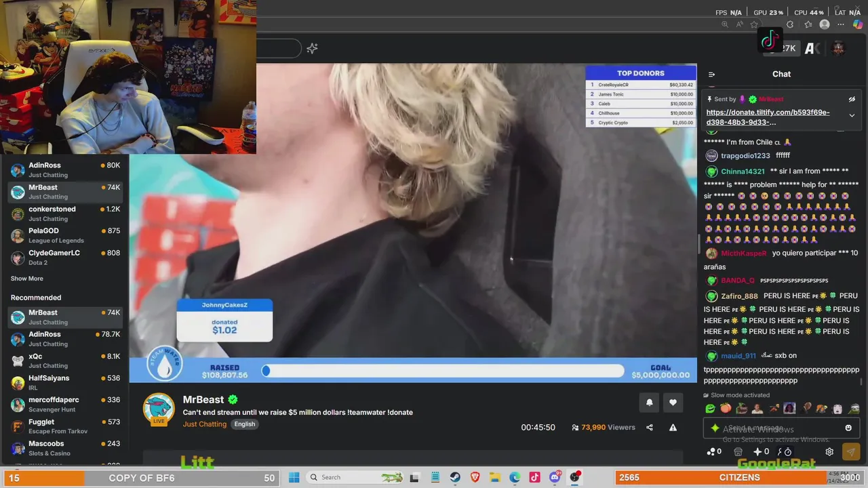Image resolution: width=868 pixels, height=488 pixels.
Task: Open HalfSaiyans IRL channel
Action: coord(64,382)
